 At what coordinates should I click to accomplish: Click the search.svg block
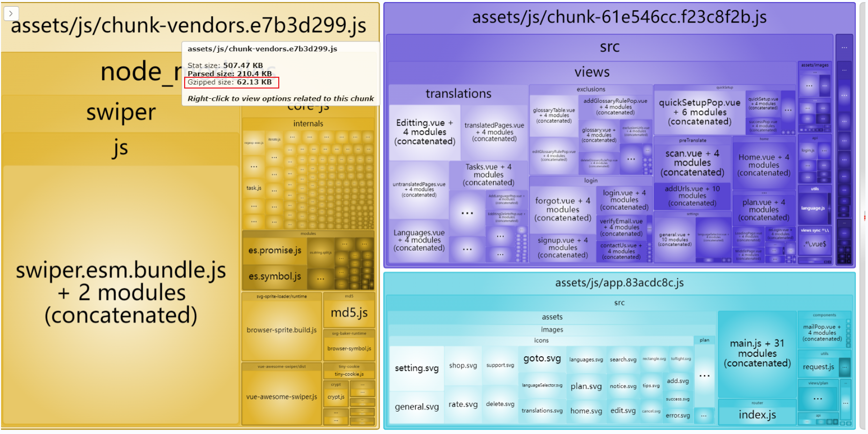click(x=623, y=360)
